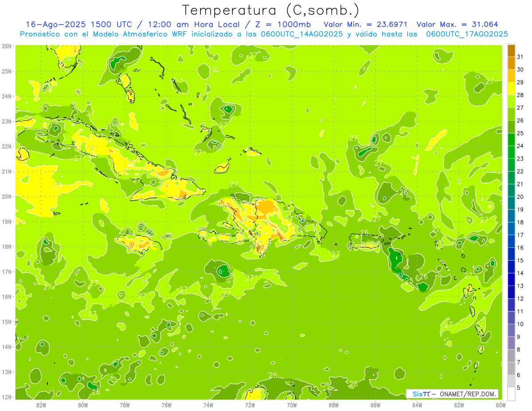Click the 19N latitude axis label
This screenshot has height=411, width=532.
click(7, 222)
